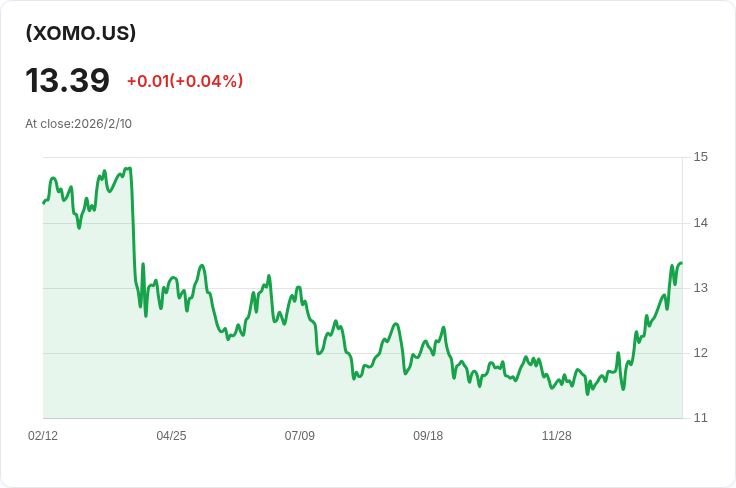Click the final right end of the price line

681,263
